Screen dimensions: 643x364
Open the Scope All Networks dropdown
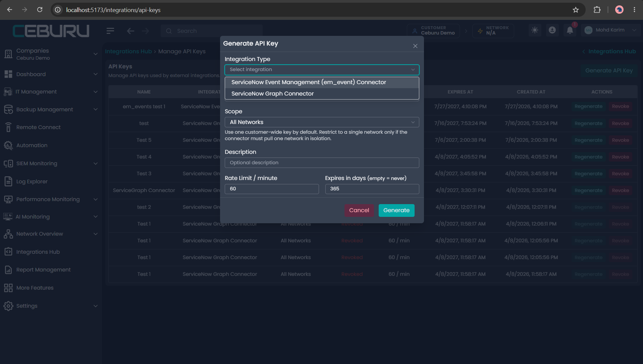click(322, 122)
